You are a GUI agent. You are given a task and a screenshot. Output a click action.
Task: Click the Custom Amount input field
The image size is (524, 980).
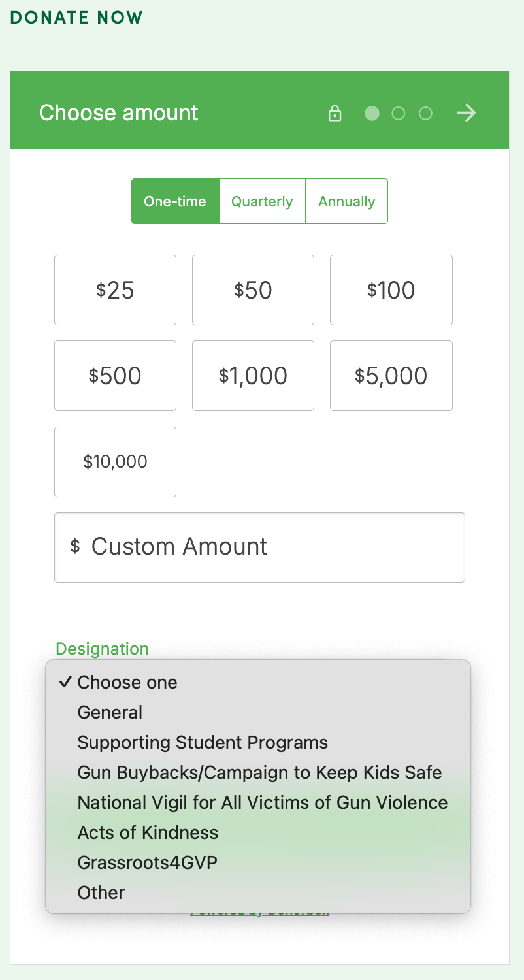coord(259,547)
